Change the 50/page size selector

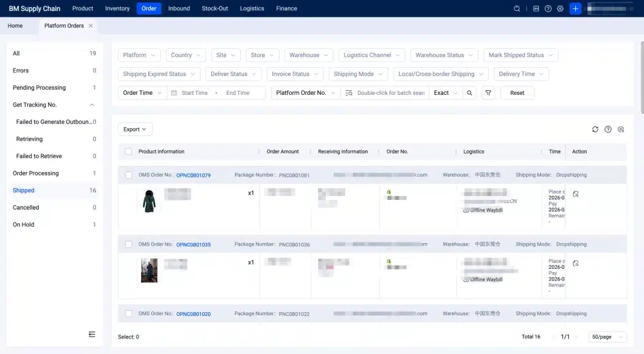607,337
